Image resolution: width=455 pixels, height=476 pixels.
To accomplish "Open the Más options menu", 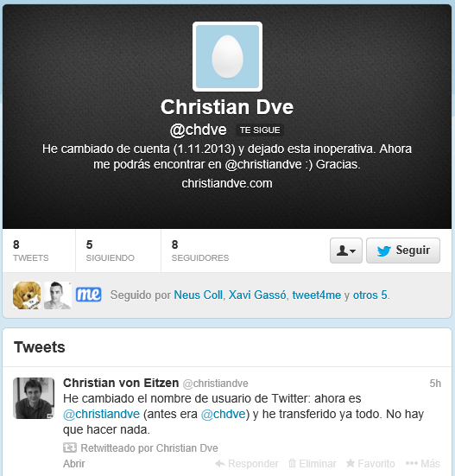I will point(423,464).
